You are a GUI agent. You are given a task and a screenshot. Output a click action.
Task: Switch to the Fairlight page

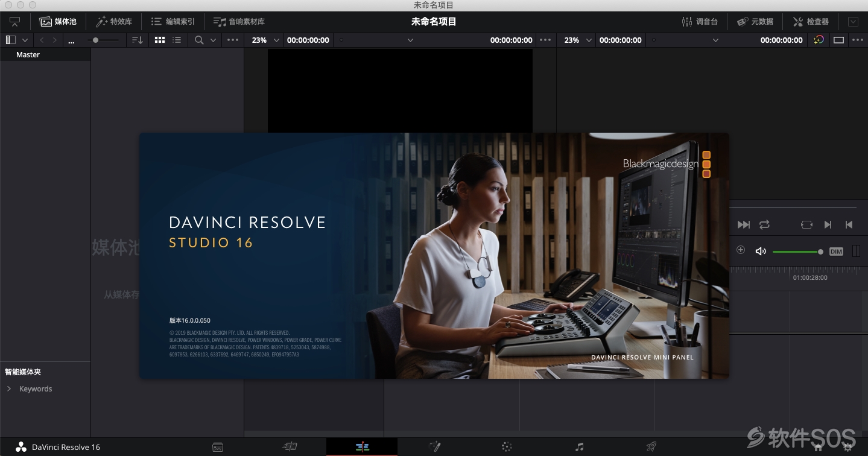(579, 447)
